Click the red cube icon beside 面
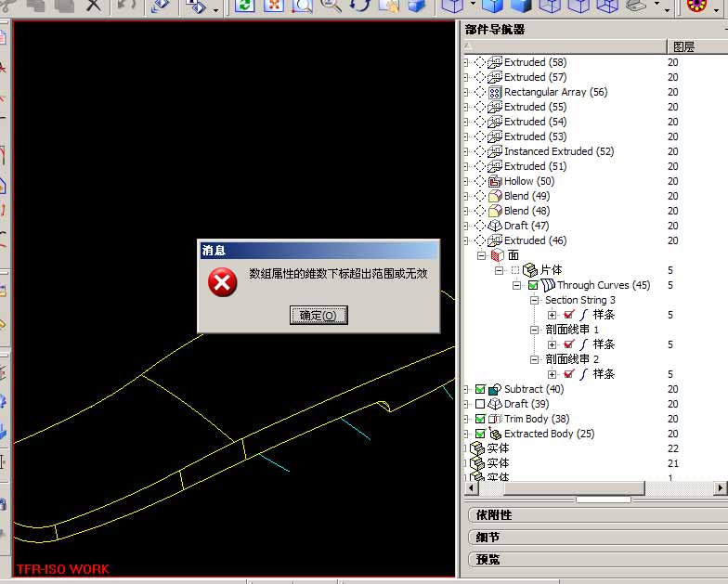Image resolution: width=728 pixels, height=584 pixels. pos(498,255)
